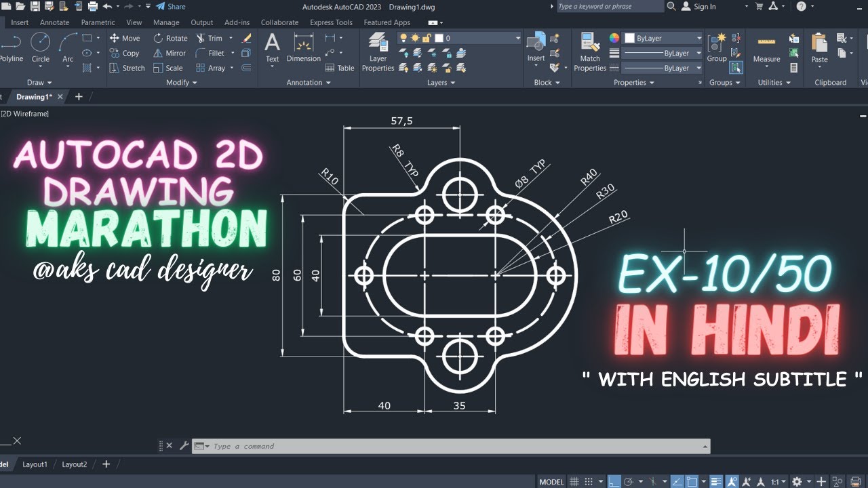Click the MODEL space button
Screen dimensions: 868x488
pos(551,482)
